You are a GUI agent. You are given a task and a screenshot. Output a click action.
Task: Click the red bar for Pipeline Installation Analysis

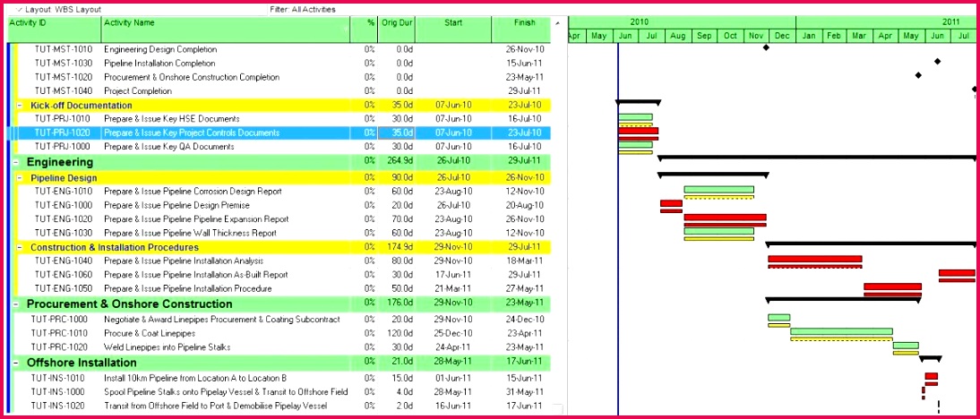tap(815, 259)
